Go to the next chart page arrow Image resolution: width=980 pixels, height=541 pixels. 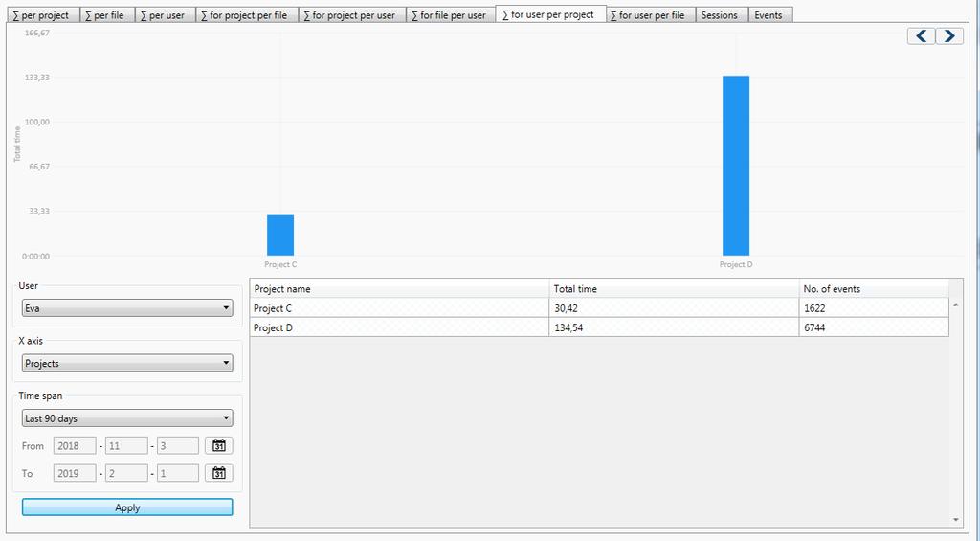(948, 36)
